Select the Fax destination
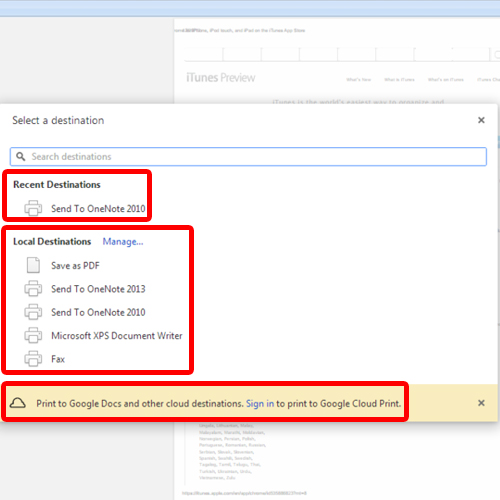Screen dimensions: 500x500 (58, 359)
